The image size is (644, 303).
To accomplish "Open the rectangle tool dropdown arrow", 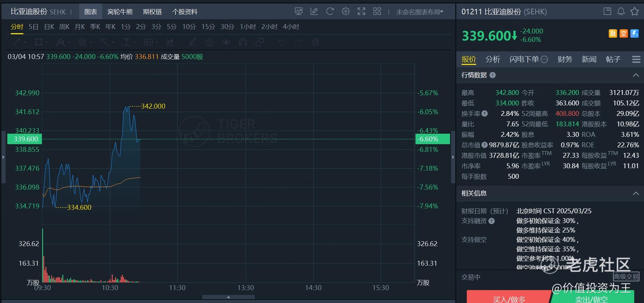I will (x=47, y=43).
